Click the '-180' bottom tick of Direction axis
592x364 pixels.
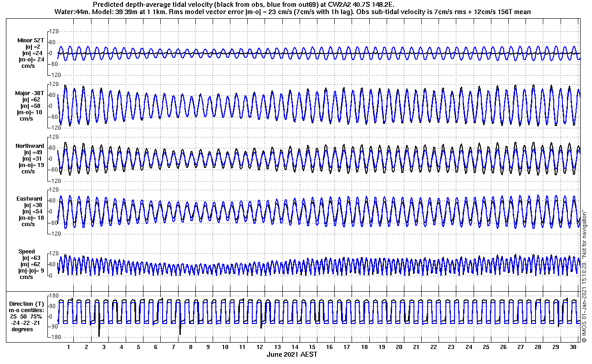tap(54, 337)
